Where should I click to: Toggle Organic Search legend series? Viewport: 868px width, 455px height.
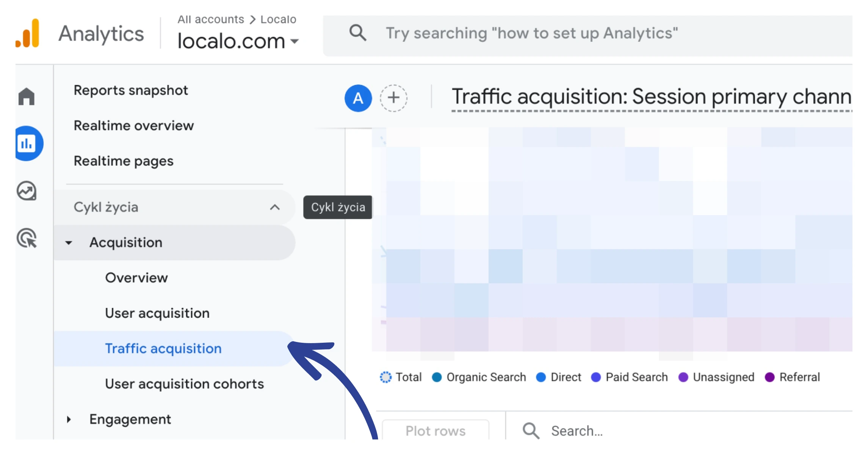(479, 377)
